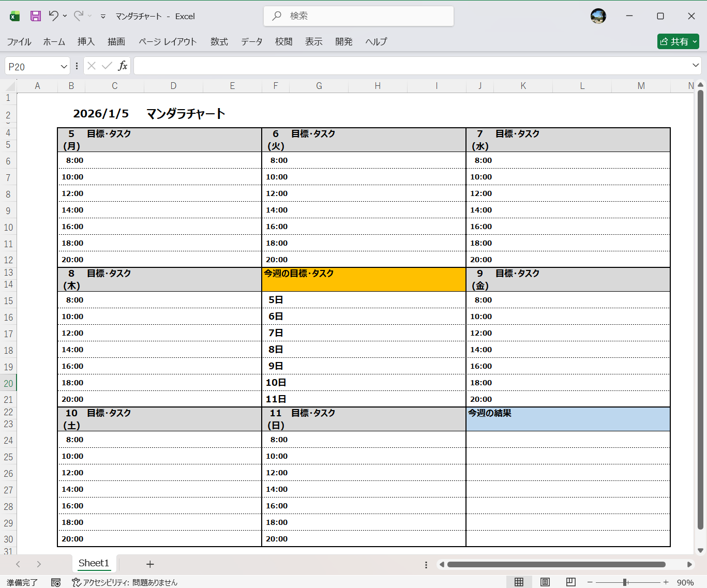Click the Insert Function fx icon
The width and height of the screenshot is (707, 588).
(123, 66)
